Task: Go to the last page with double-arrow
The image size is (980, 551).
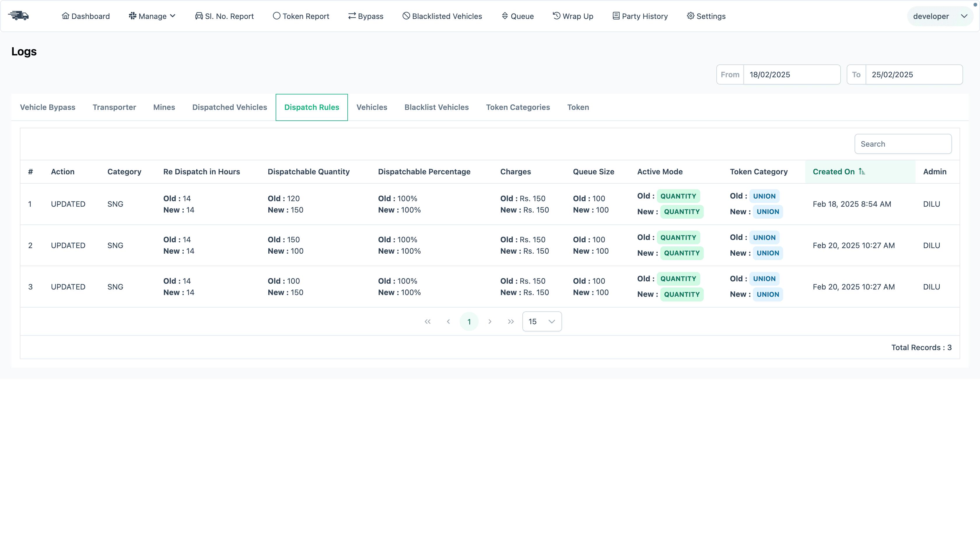Action: (510, 321)
